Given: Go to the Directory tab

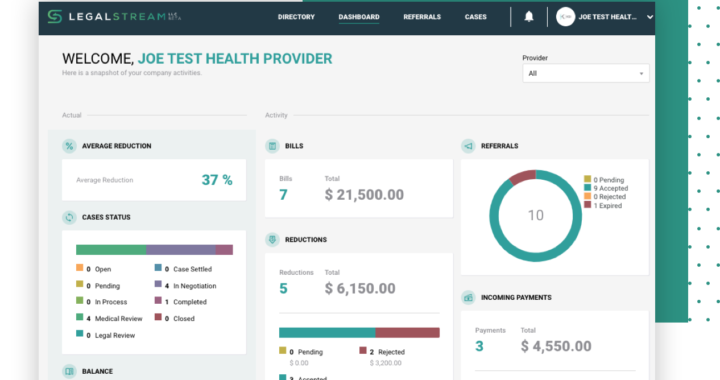Looking at the screenshot, I should (296, 17).
